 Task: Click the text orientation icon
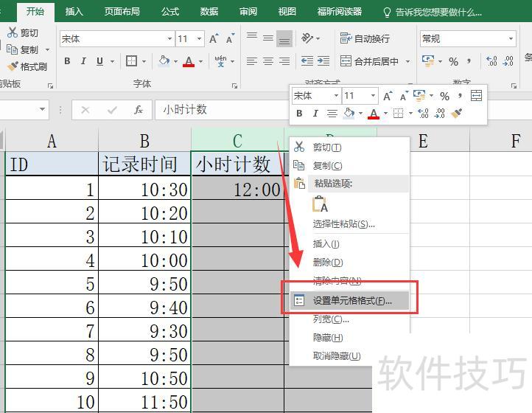click(307, 38)
